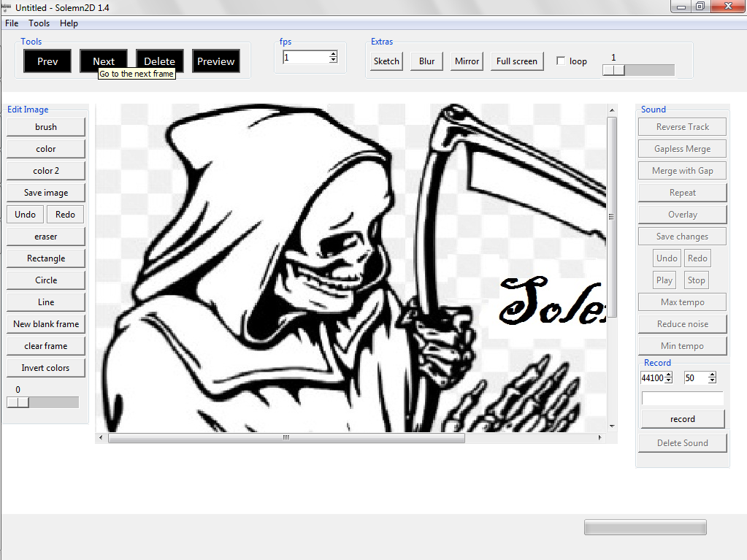The height and width of the screenshot is (560, 747).
Task: Select the Rectangle shape tool
Action: (46, 258)
